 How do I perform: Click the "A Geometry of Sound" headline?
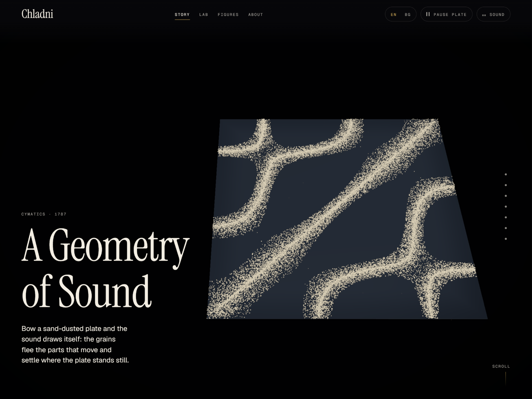105,268
